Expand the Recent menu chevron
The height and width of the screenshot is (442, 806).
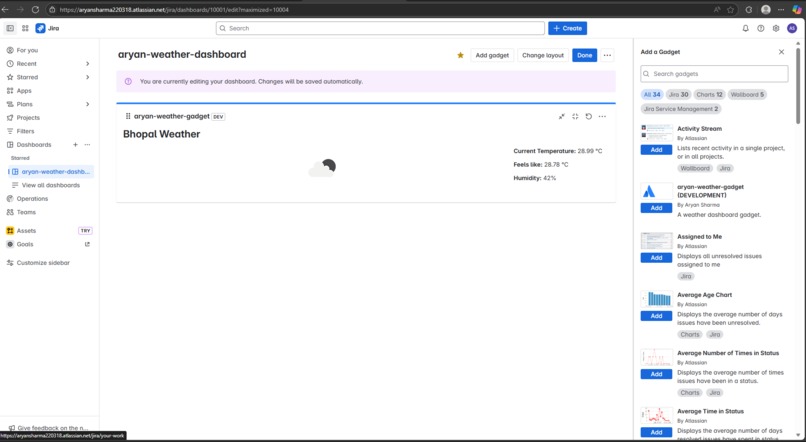(87, 64)
